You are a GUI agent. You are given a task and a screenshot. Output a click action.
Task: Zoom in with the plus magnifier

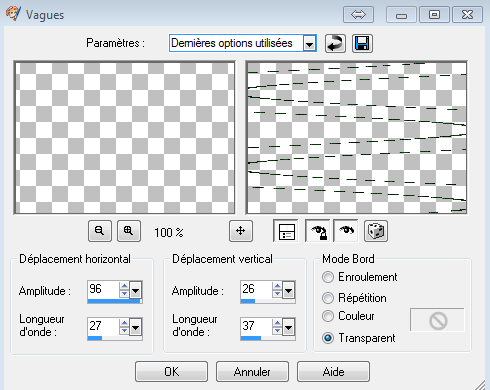click(x=129, y=231)
